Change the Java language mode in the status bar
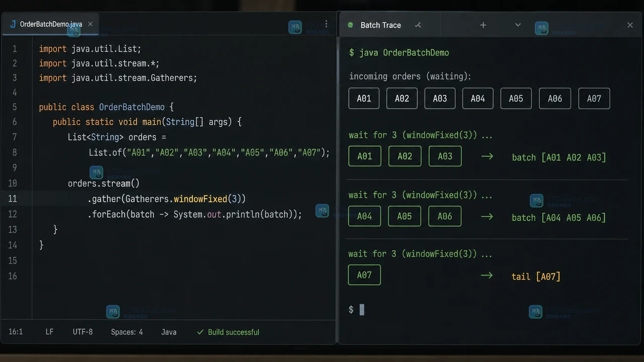Viewport: 644px width, 362px height. tap(169, 332)
